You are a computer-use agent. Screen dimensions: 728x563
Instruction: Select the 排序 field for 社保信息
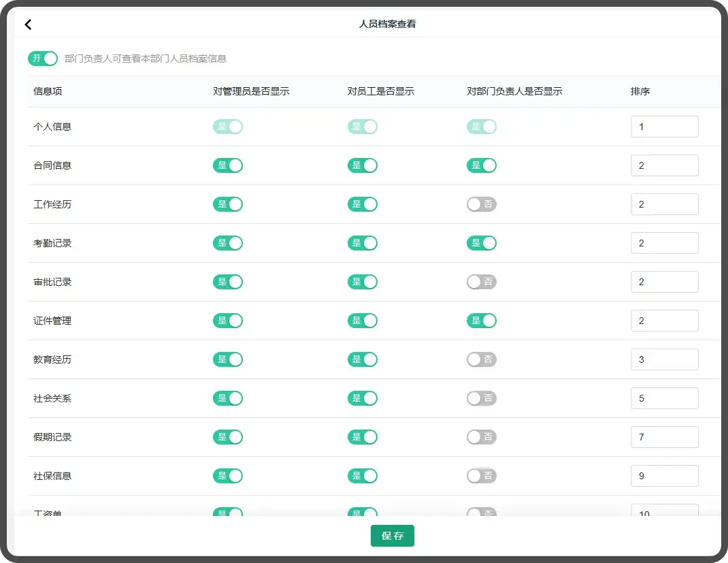[664, 476]
